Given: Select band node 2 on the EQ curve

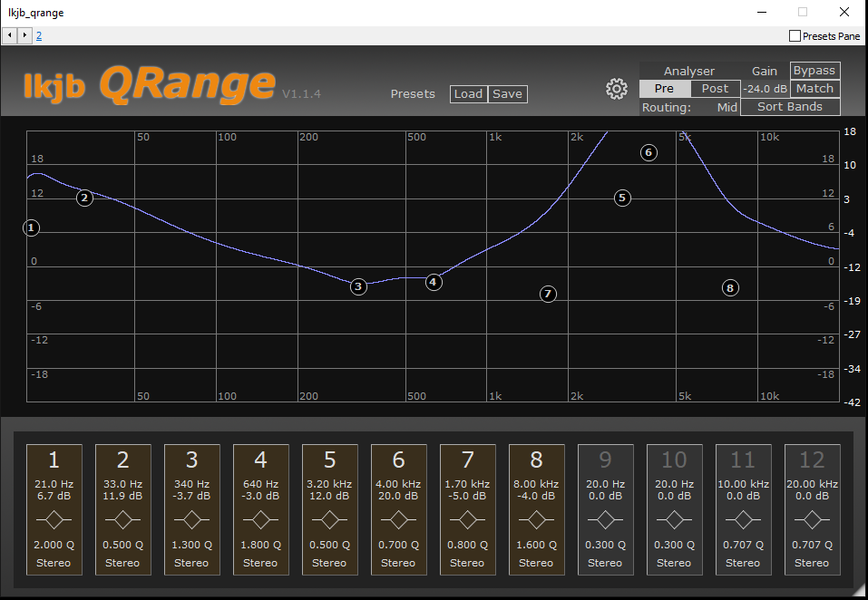Looking at the screenshot, I should point(84,198).
